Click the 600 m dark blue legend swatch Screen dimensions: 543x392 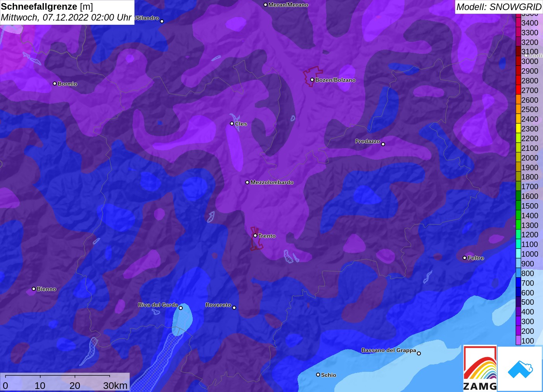tap(518, 292)
